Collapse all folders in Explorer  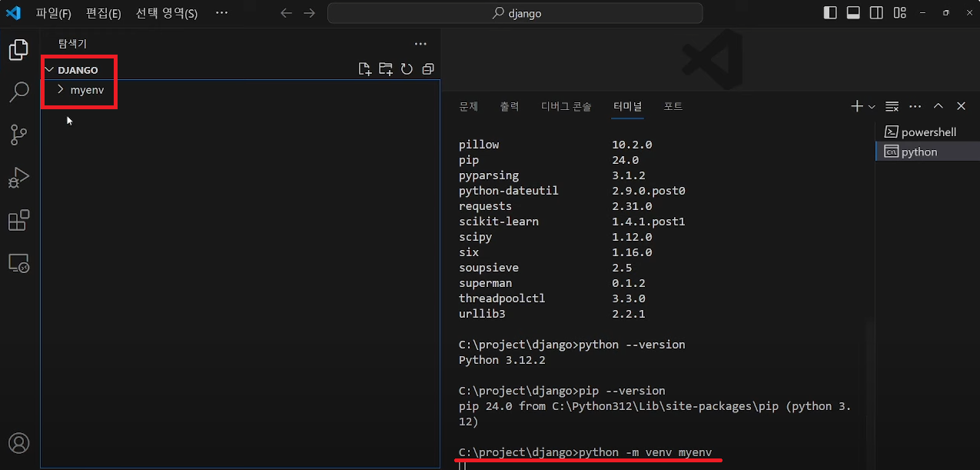pos(428,69)
